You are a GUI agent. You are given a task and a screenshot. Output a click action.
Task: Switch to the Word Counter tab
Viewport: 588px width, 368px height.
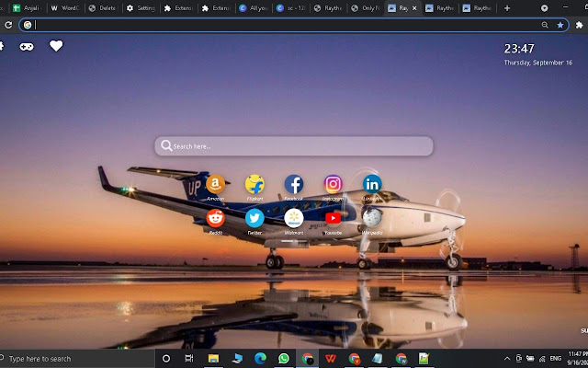[x=66, y=8]
